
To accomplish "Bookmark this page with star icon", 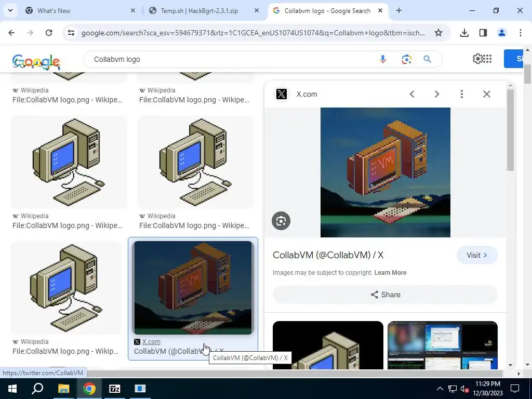I will tap(438, 33).
